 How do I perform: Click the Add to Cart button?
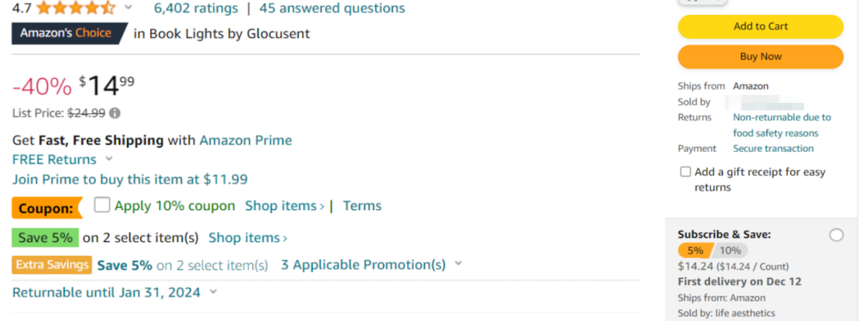click(761, 27)
